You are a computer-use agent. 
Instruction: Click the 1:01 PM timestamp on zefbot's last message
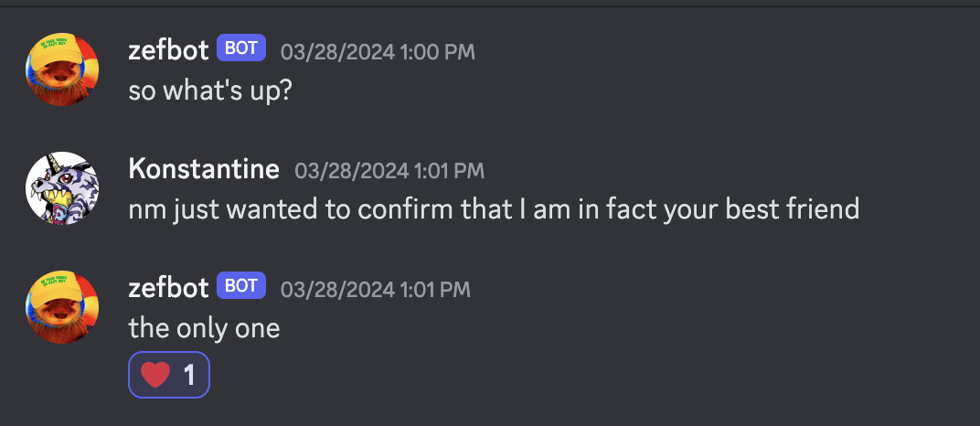coord(375,289)
